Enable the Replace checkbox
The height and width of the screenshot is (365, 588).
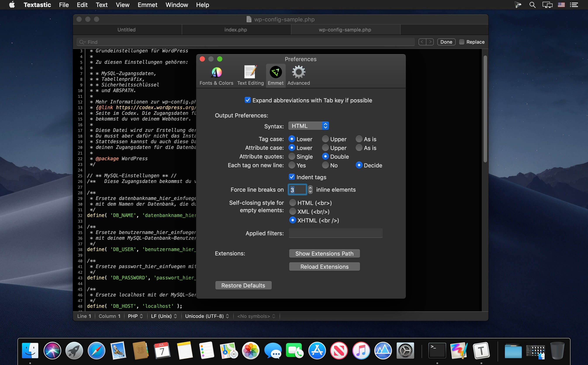[462, 42]
